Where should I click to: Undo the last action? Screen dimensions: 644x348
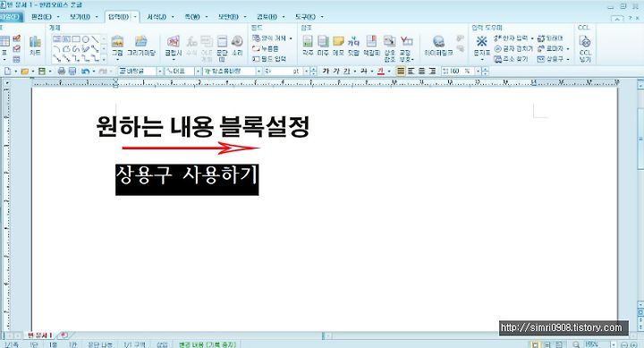click(x=85, y=71)
